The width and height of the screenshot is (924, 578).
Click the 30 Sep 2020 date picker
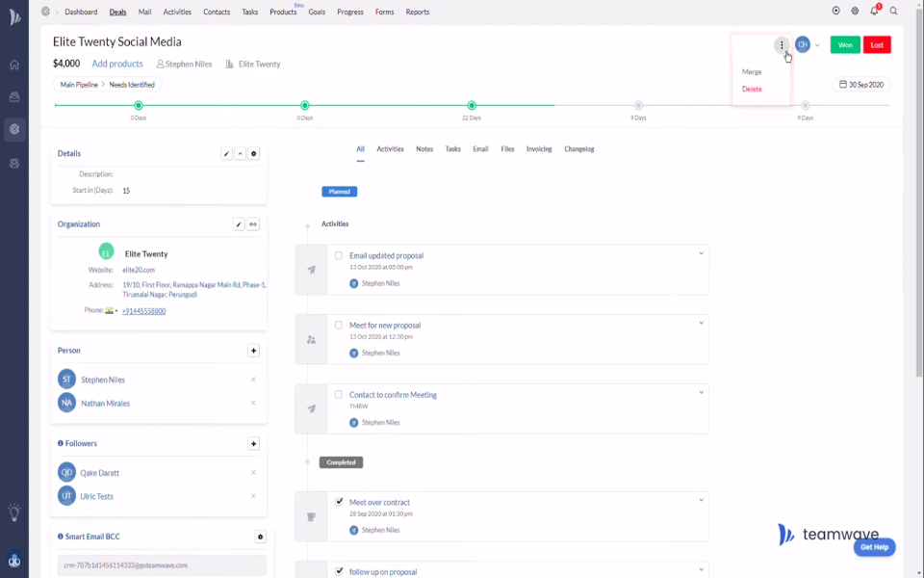pyautogui.click(x=861, y=85)
